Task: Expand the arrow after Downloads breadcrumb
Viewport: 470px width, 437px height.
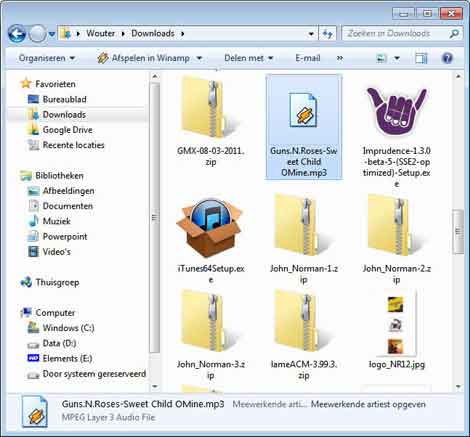Action: [x=183, y=34]
